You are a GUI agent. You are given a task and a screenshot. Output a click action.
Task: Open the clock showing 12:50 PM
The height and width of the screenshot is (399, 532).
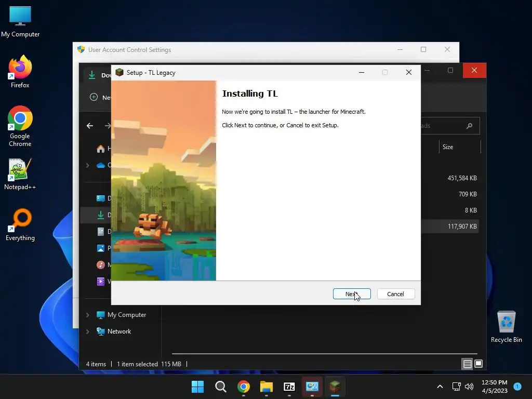coord(495,387)
